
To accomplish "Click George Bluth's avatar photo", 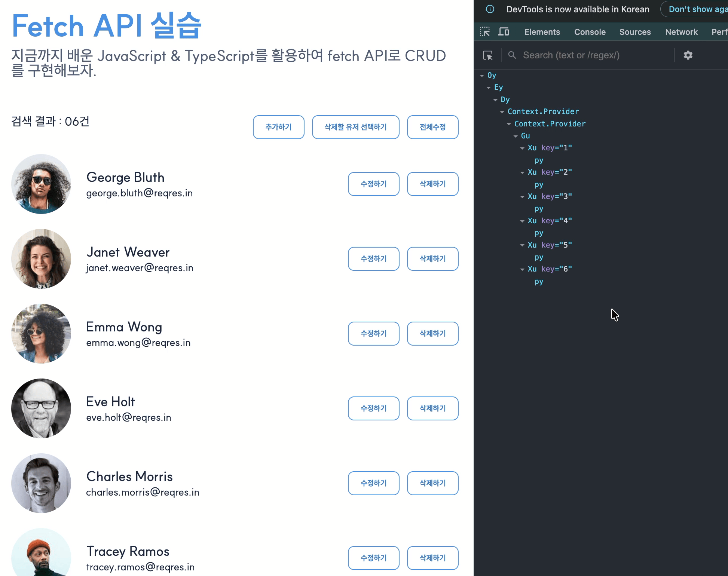I will (41, 184).
